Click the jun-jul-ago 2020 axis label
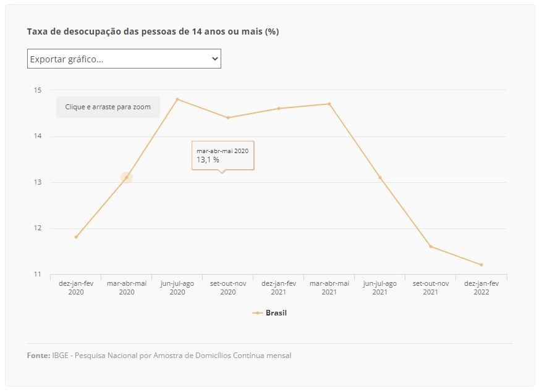The height and width of the screenshot is (392, 542). coord(177,288)
